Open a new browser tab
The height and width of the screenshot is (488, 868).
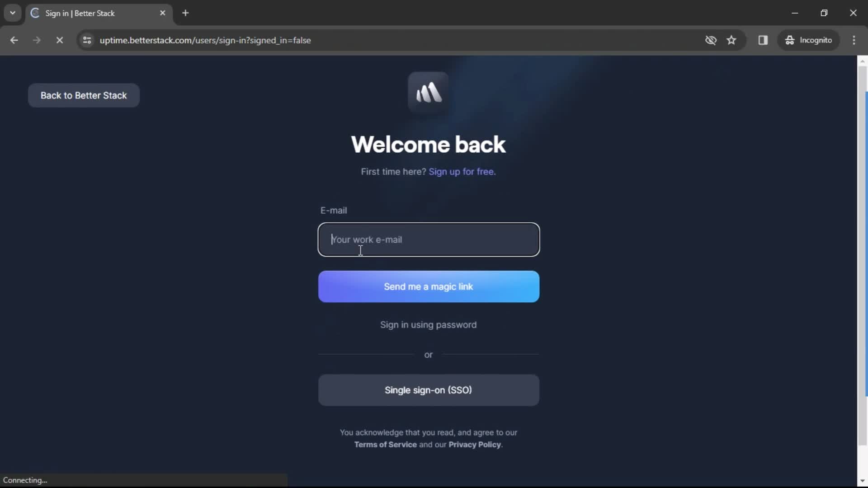(185, 13)
